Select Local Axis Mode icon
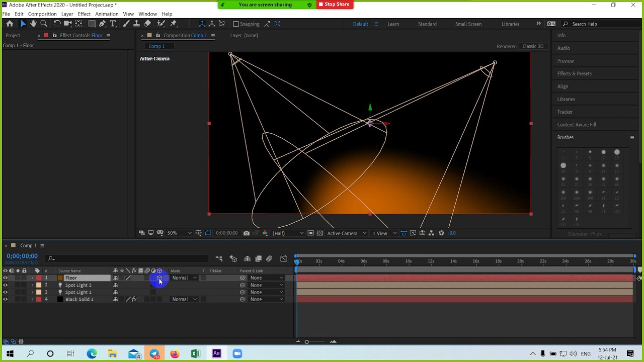 tap(202, 24)
